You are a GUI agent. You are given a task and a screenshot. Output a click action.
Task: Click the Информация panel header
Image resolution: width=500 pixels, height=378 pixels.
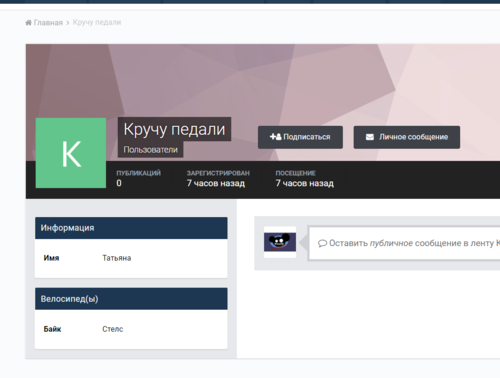click(x=131, y=228)
